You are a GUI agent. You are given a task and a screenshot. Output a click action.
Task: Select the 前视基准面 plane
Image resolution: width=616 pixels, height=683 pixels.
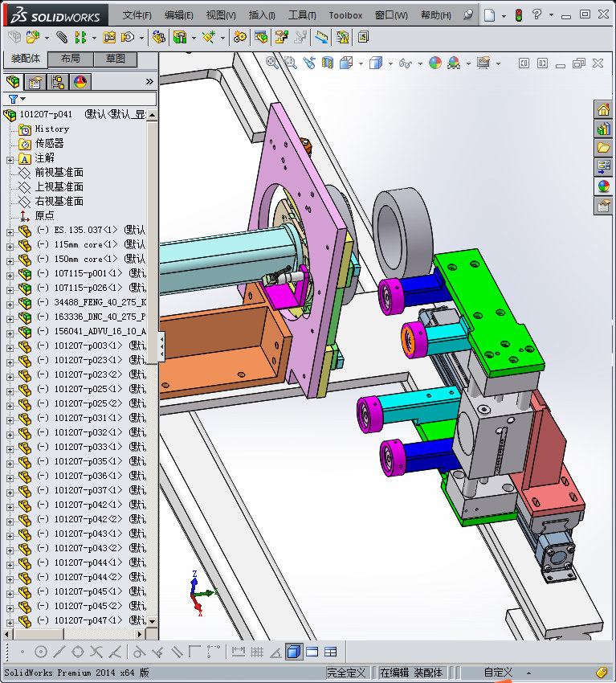59,173
